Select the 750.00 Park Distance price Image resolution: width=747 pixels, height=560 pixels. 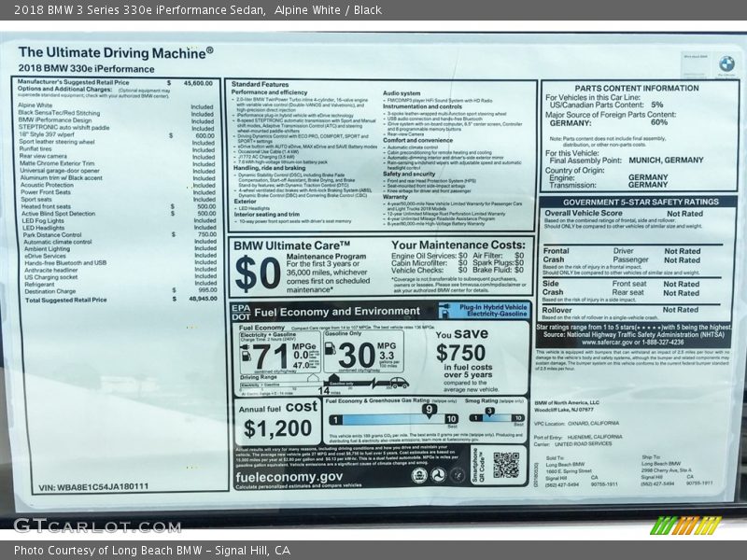[x=207, y=234]
